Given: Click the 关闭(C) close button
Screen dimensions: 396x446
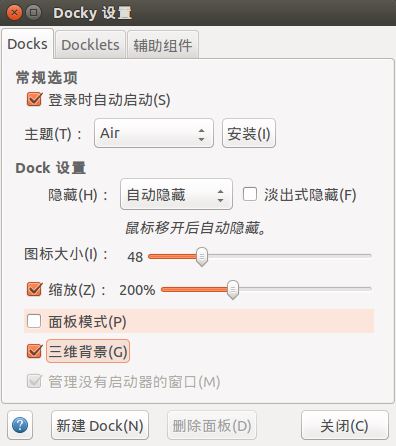Looking at the screenshot, I should pyautogui.click(x=345, y=425).
